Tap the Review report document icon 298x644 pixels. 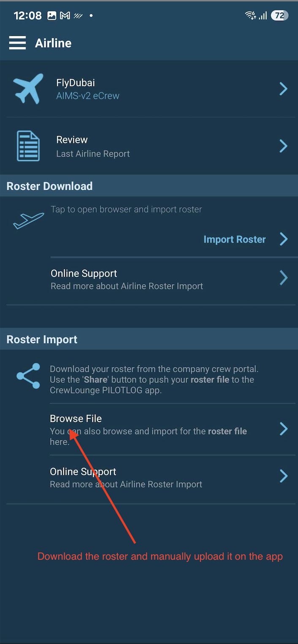tap(28, 146)
